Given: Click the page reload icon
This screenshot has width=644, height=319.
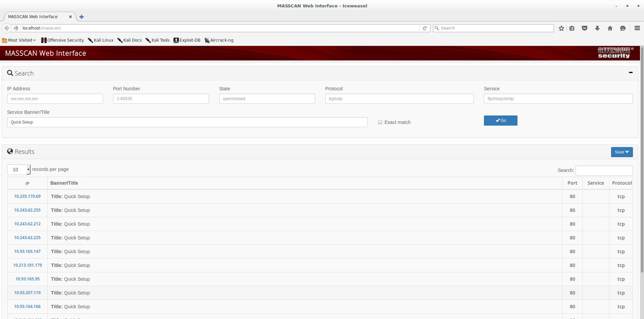Looking at the screenshot, I should 425,28.
